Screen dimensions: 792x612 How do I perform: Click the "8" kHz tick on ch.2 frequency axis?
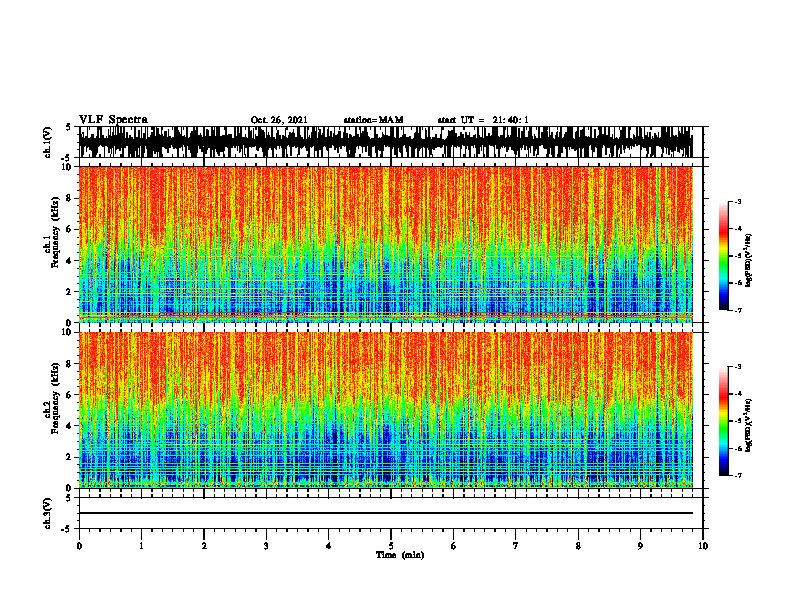pyautogui.click(x=70, y=364)
